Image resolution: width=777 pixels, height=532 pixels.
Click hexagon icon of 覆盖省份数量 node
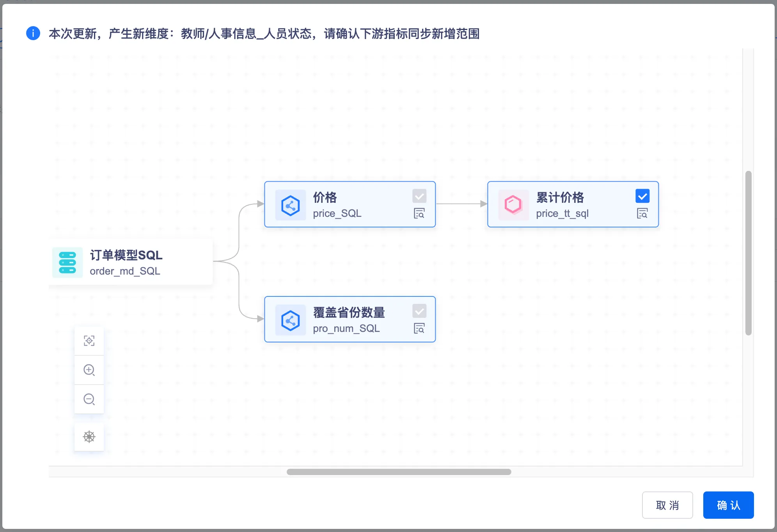(291, 320)
